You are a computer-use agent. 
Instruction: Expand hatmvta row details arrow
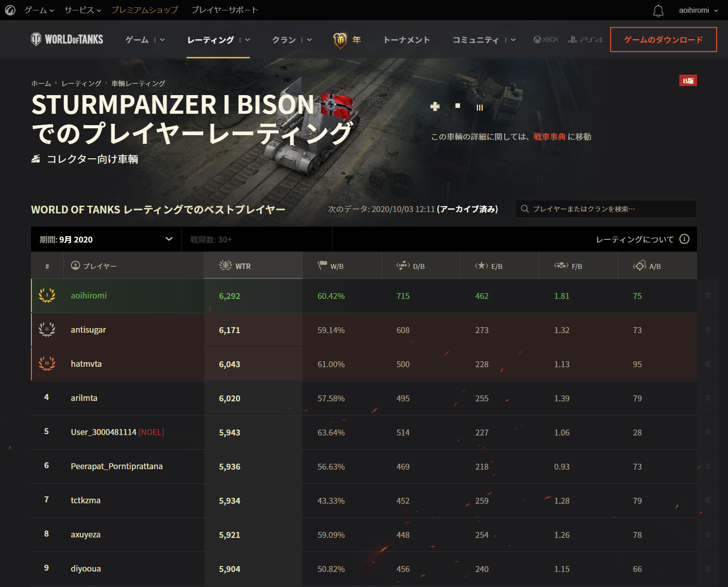708,364
